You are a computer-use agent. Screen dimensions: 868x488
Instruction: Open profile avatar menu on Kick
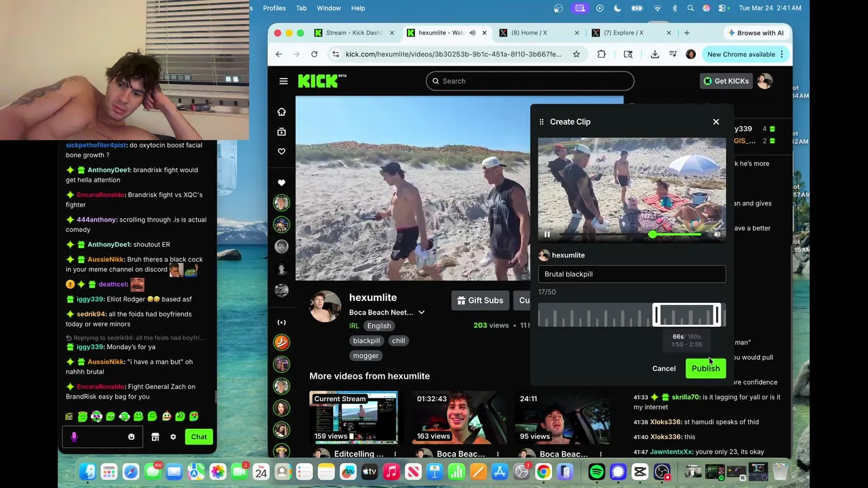tap(765, 81)
